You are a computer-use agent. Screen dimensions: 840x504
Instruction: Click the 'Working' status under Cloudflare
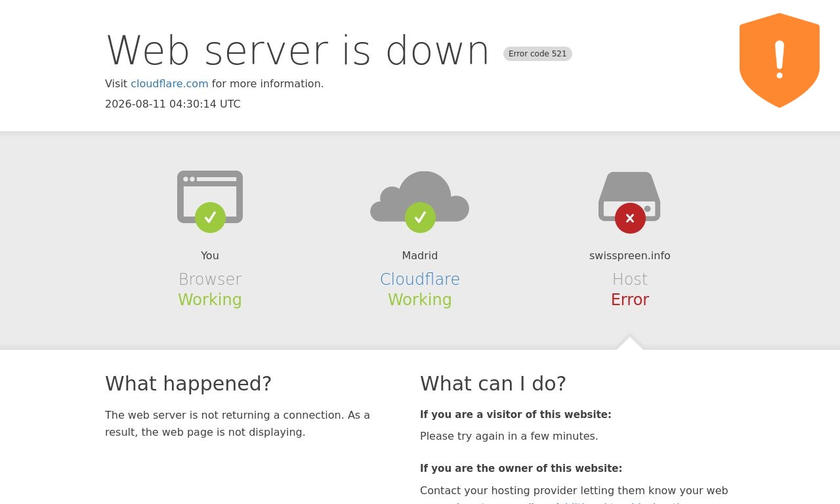(420, 300)
